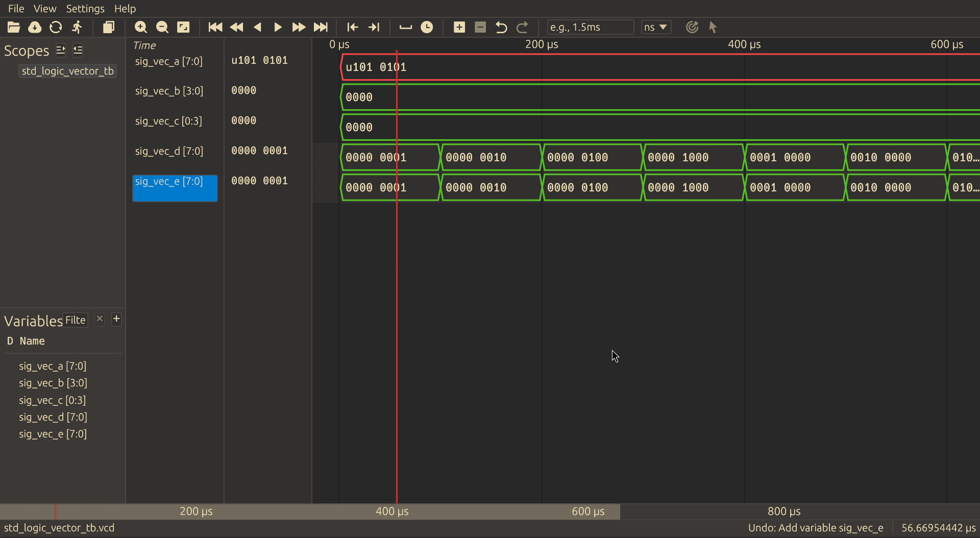Click the '0001 0000' segment of sig_vec_d waveform
The image size is (980, 538).
click(795, 157)
